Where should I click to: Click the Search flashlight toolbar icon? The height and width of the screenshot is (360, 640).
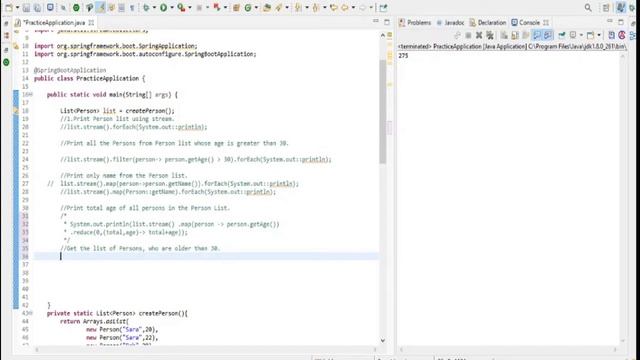click(279, 7)
